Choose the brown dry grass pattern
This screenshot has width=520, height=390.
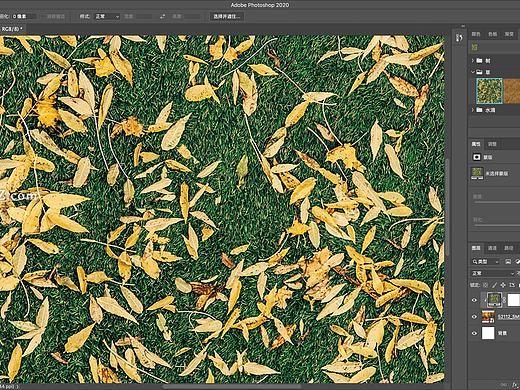pos(511,91)
